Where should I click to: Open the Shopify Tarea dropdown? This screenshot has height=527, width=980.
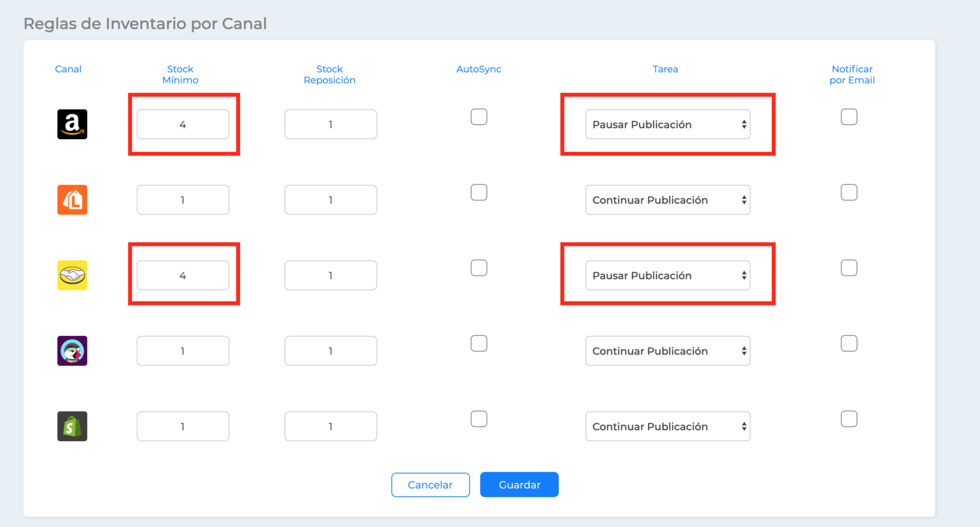pyautogui.click(x=668, y=426)
